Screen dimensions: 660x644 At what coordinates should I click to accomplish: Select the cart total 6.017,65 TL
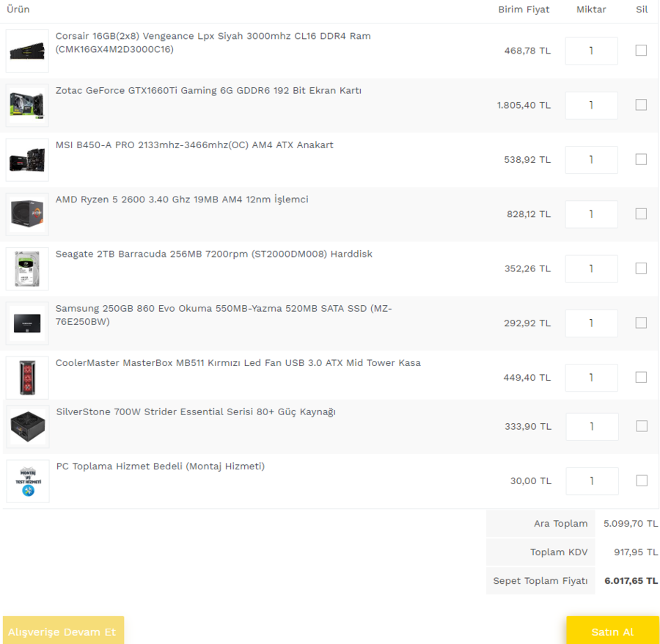tap(631, 581)
